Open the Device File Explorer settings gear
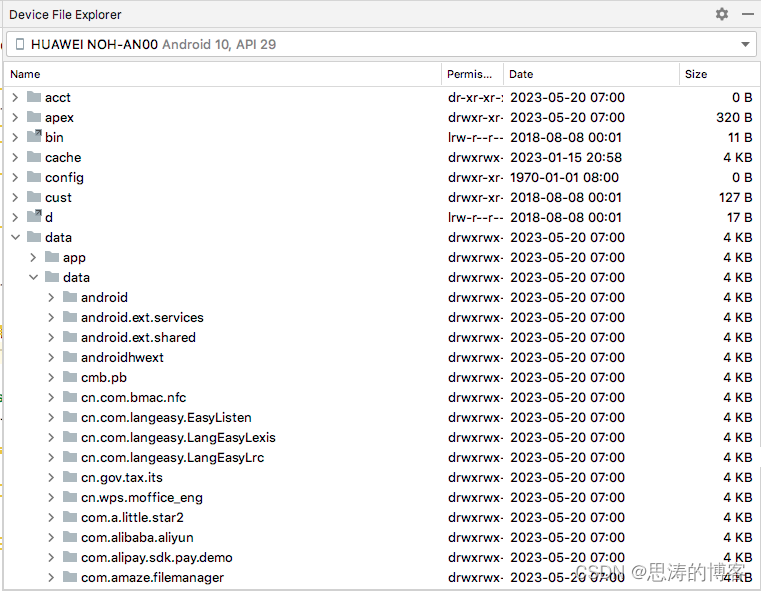This screenshot has height=591, width=761. [x=722, y=14]
